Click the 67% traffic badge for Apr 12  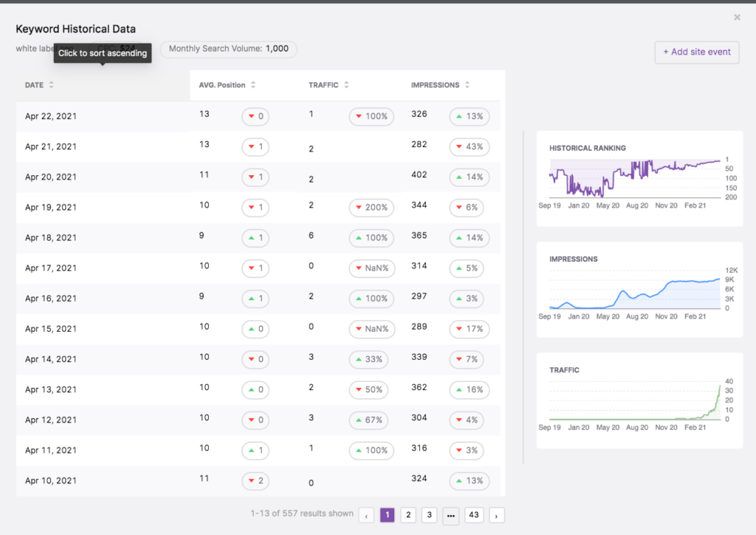point(369,420)
